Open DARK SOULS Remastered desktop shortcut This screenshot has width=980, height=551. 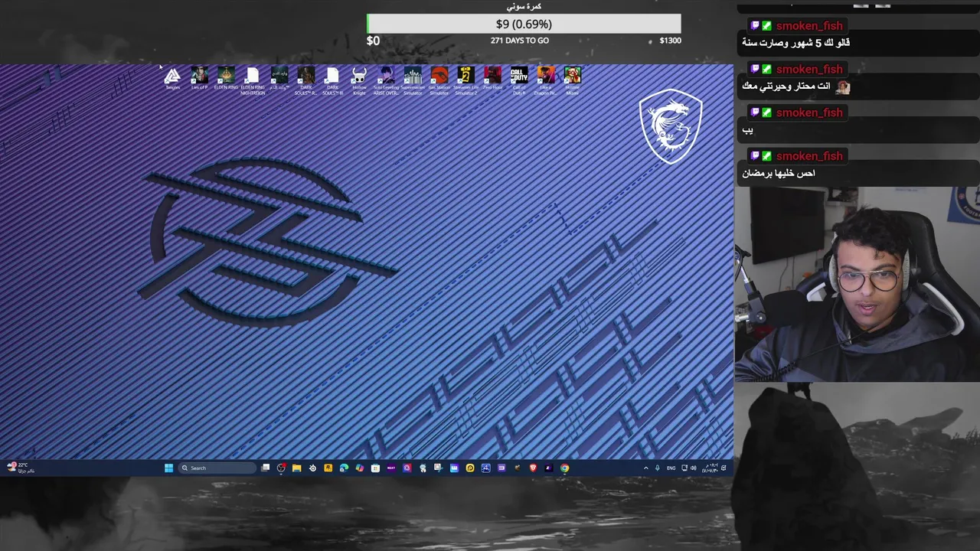click(x=305, y=80)
